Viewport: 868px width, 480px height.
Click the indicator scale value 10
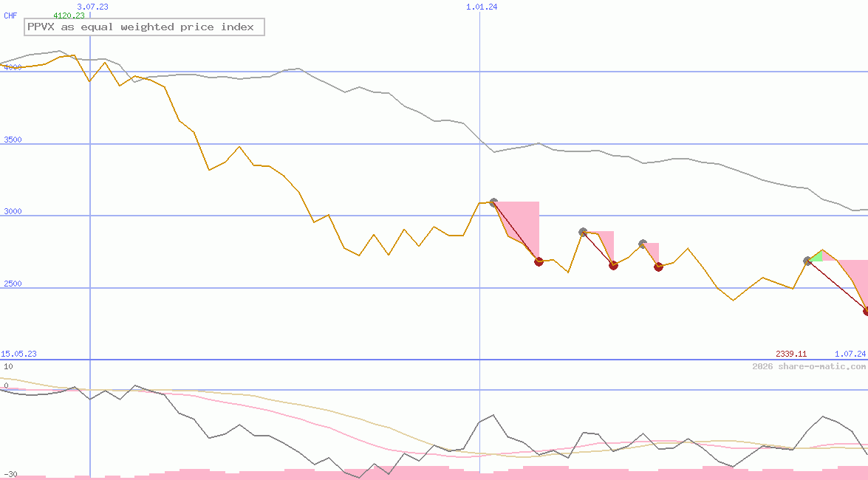(x=8, y=366)
